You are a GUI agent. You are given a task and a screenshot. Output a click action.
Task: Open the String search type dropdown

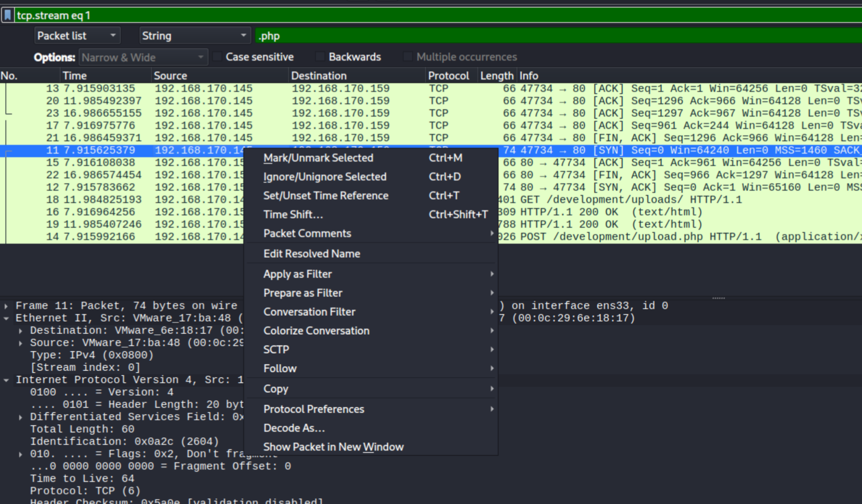pos(194,36)
